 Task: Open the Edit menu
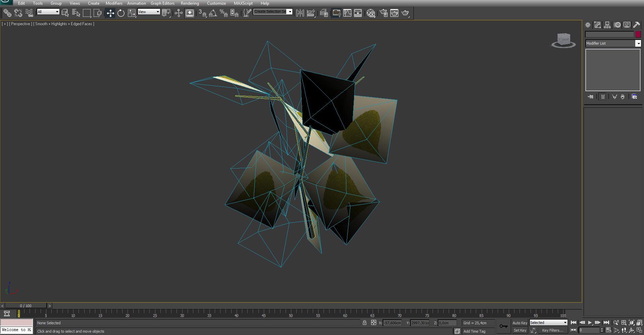click(x=21, y=3)
